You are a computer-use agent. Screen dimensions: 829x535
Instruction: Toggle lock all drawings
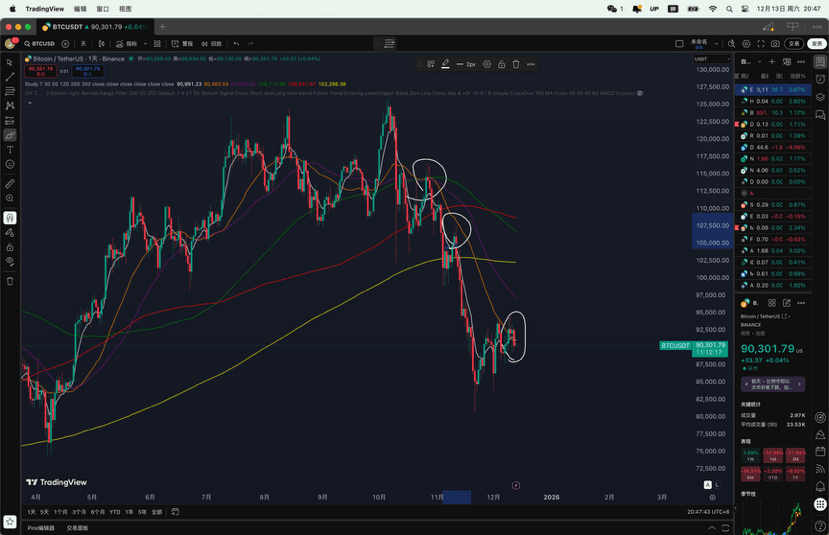tap(10, 247)
